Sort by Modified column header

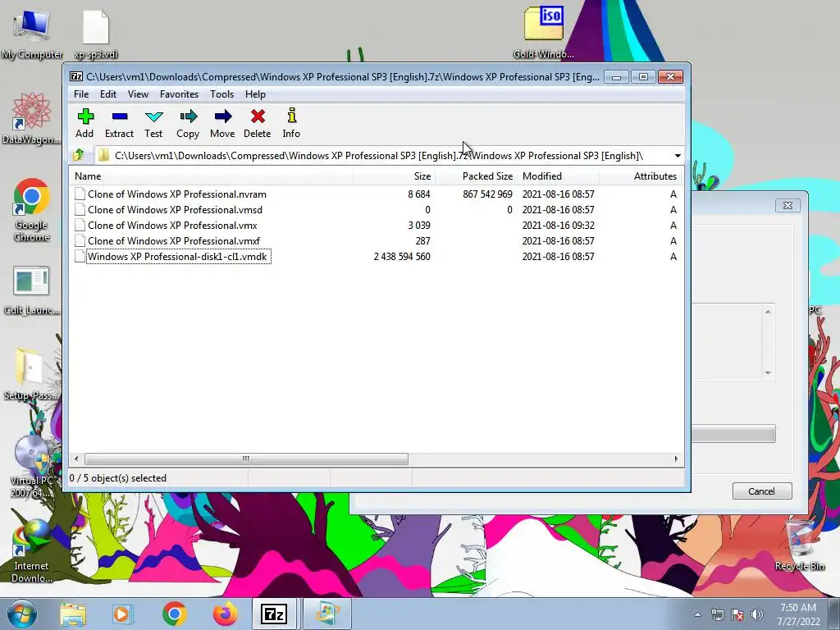point(558,176)
